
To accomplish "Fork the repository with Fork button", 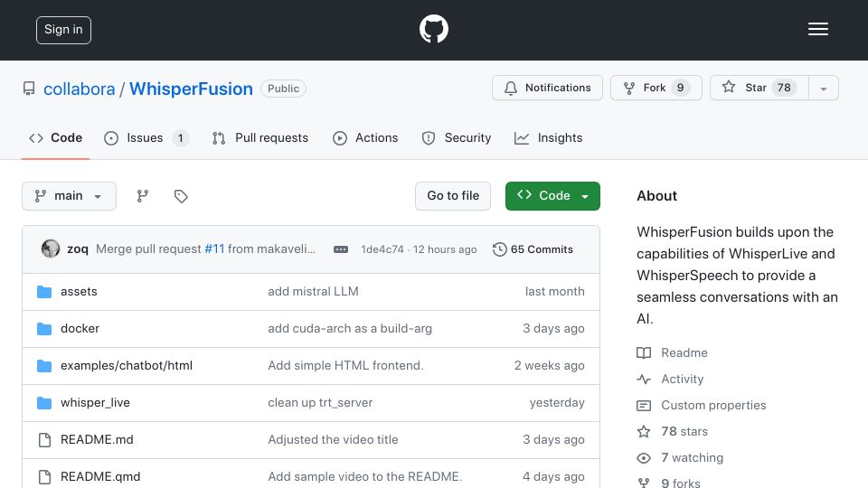I will [656, 88].
